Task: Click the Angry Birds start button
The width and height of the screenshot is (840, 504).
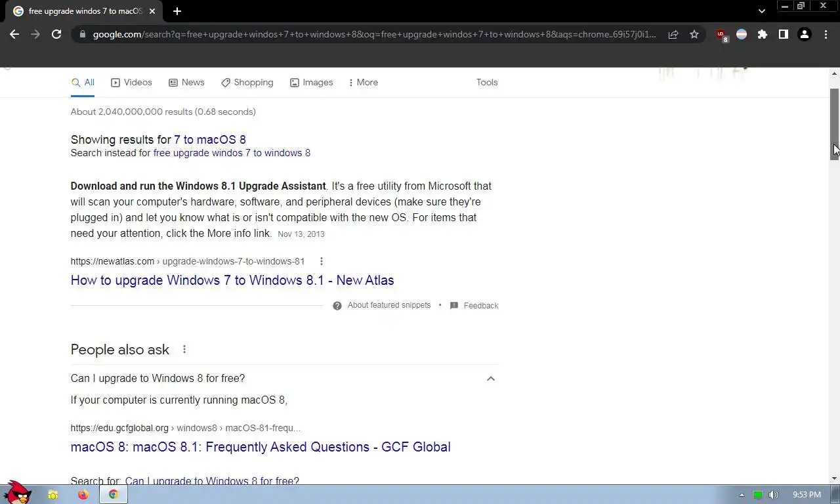Action: tap(18, 492)
